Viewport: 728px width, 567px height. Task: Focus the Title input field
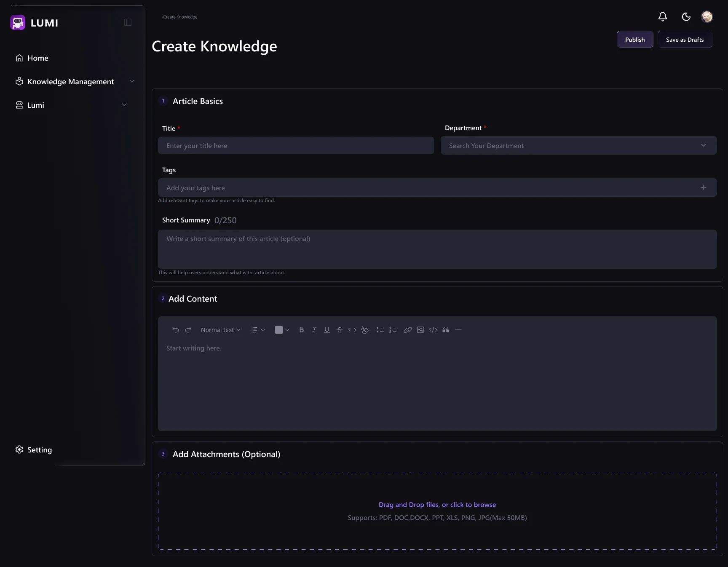296,145
